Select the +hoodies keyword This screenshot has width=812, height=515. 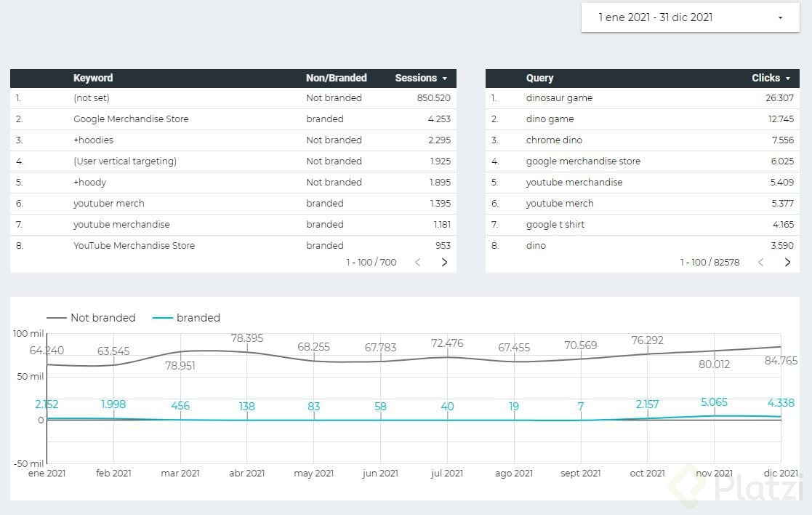pyautogui.click(x=93, y=140)
